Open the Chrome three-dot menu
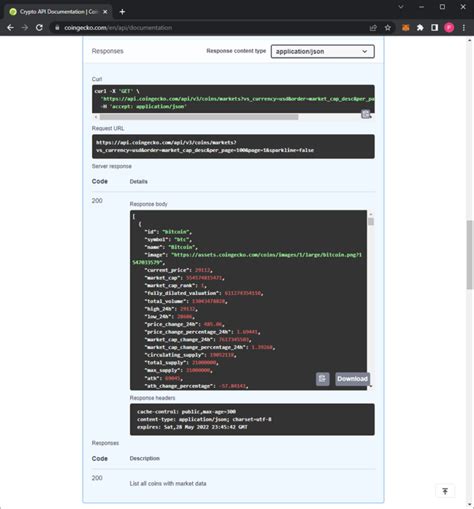 (x=464, y=28)
